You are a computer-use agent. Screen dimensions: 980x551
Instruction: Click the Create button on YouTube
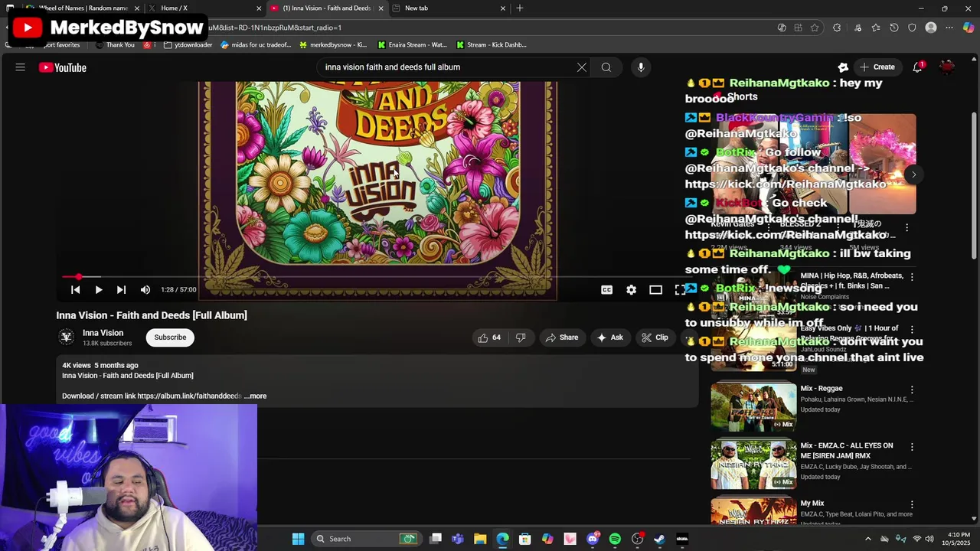pos(877,67)
